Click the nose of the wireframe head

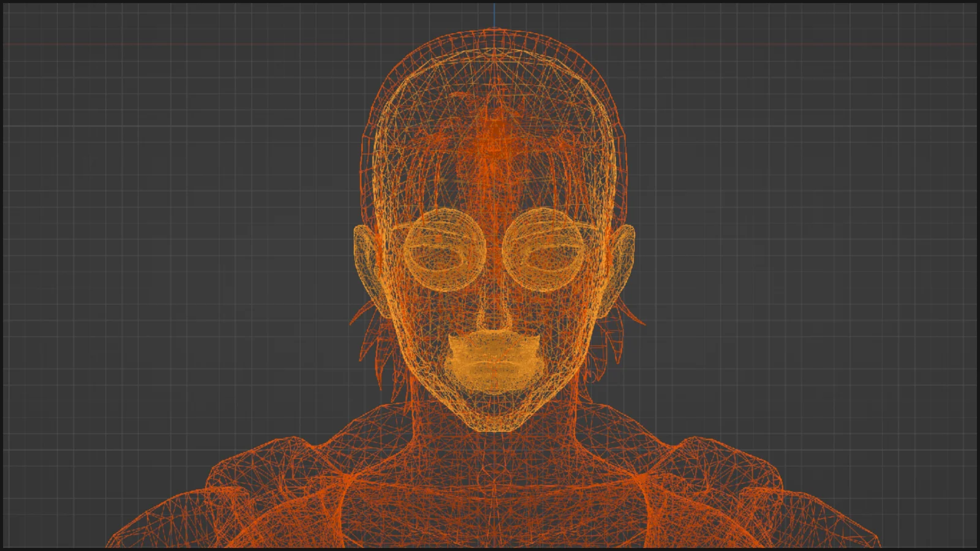pos(494,315)
